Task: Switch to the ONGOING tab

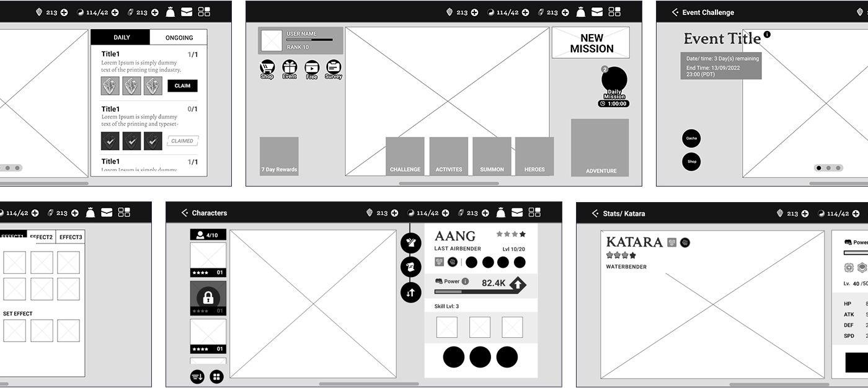Action: click(179, 37)
